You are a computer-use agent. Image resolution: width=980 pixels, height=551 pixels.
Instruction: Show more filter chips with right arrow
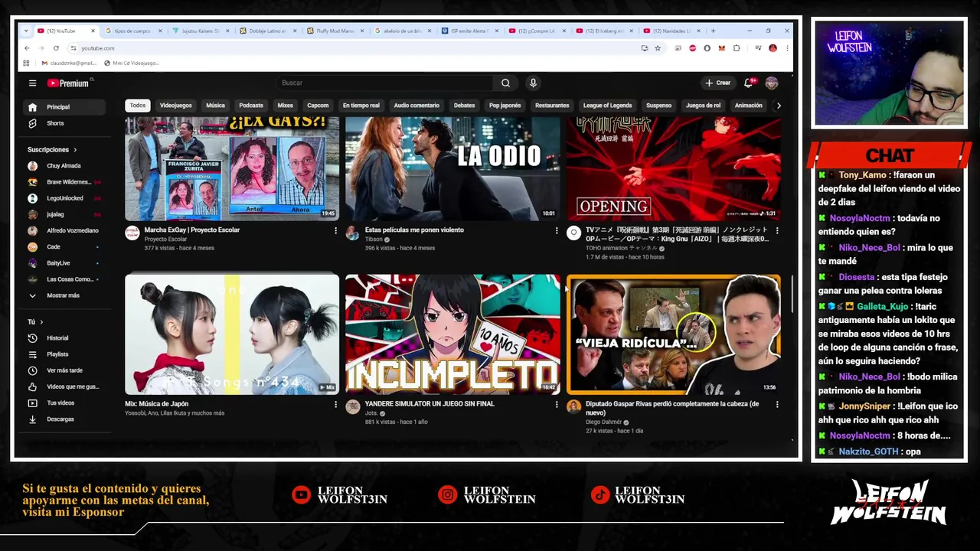(779, 106)
